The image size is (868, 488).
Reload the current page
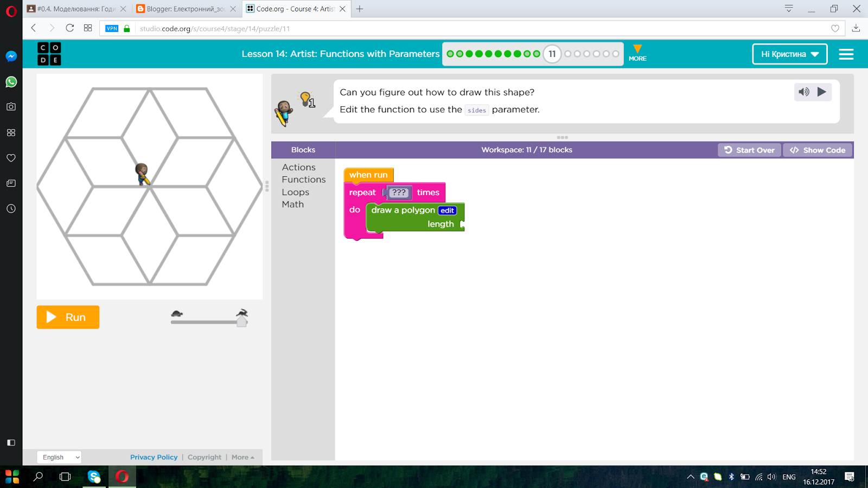70,28
